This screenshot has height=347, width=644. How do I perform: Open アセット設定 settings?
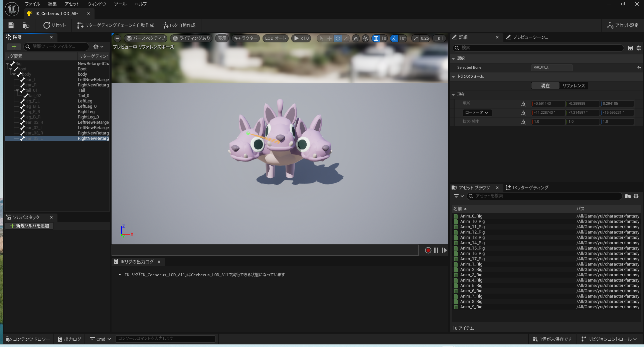(623, 25)
